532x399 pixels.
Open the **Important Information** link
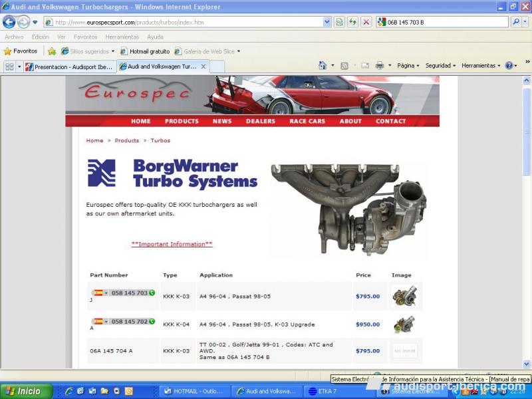(x=172, y=244)
